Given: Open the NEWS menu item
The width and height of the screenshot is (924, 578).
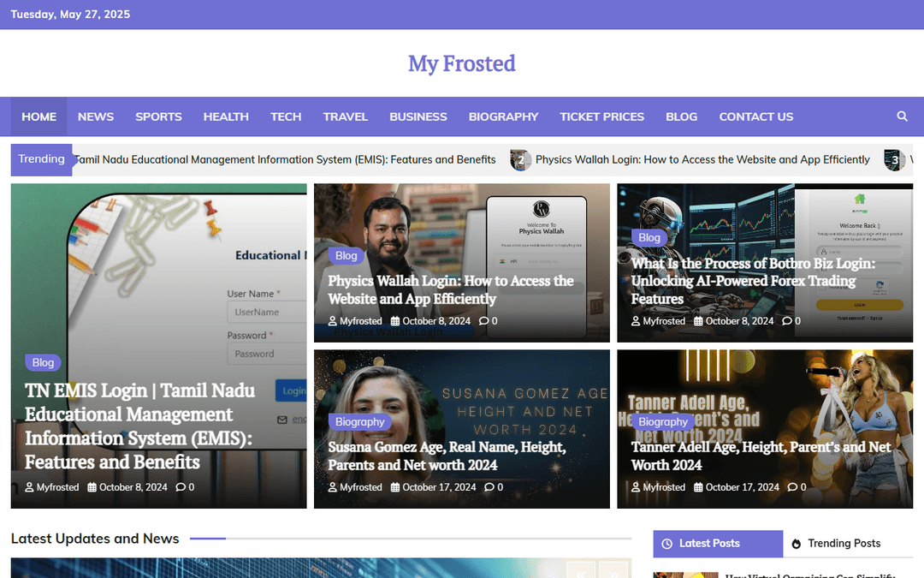Looking at the screenshot, I should point(96,116).
